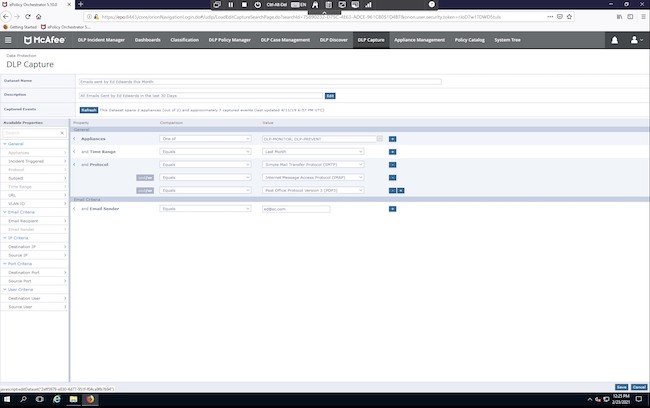
Task: Collapse the General properties group
Action: point(5,144)
